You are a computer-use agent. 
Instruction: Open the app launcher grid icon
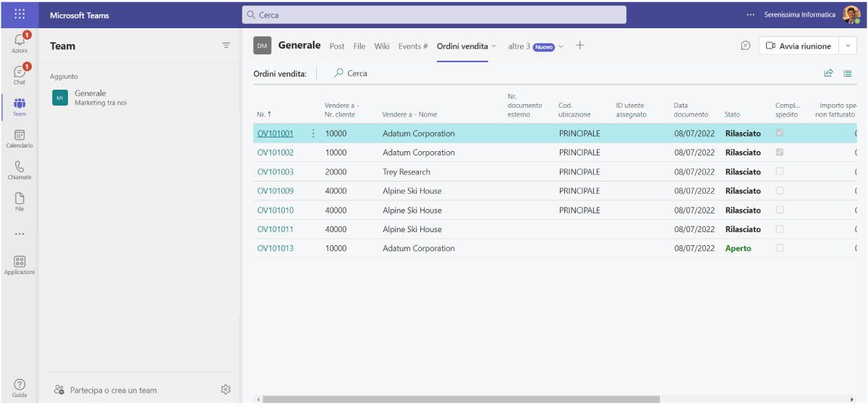(20, 14)
